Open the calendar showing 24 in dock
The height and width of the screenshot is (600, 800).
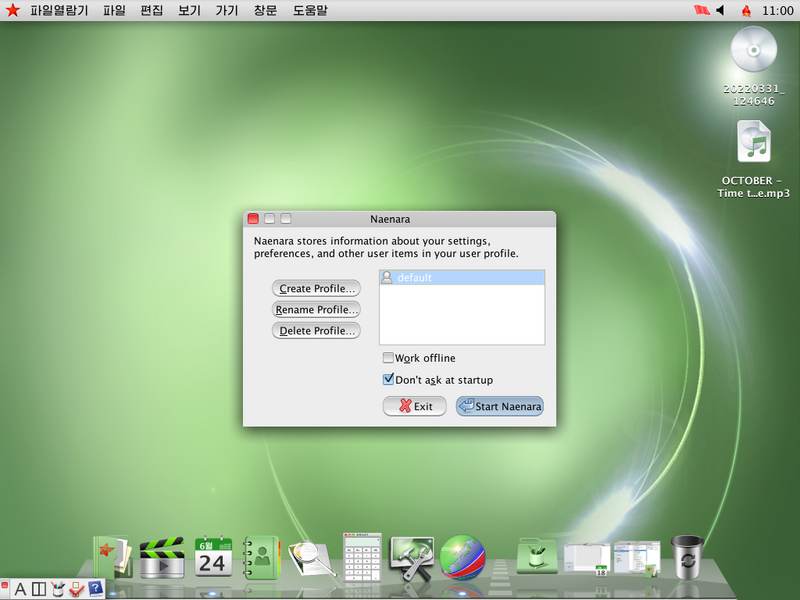coord(213,557)
